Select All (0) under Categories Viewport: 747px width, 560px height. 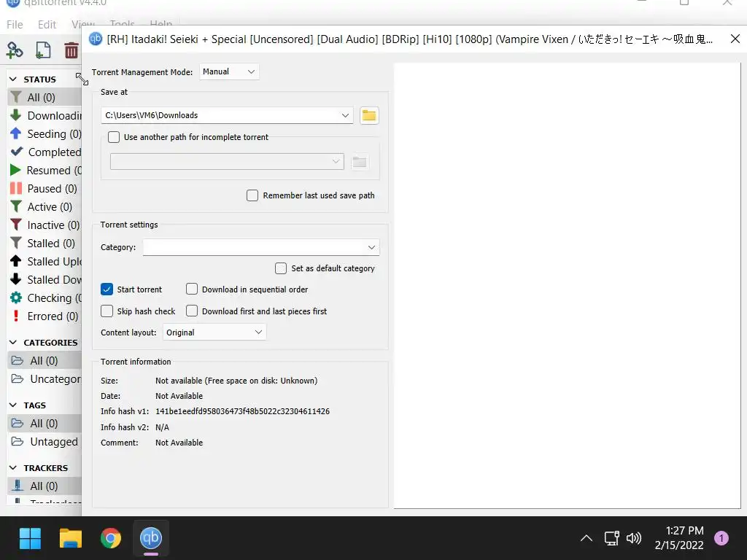pyautogui.click(x=46, y=360)
